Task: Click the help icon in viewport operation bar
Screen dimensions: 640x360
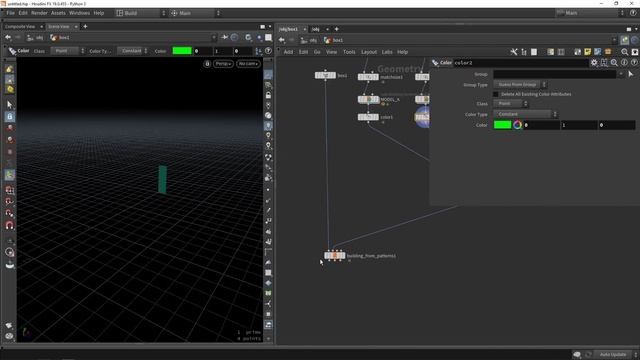Action: point(268,51)
